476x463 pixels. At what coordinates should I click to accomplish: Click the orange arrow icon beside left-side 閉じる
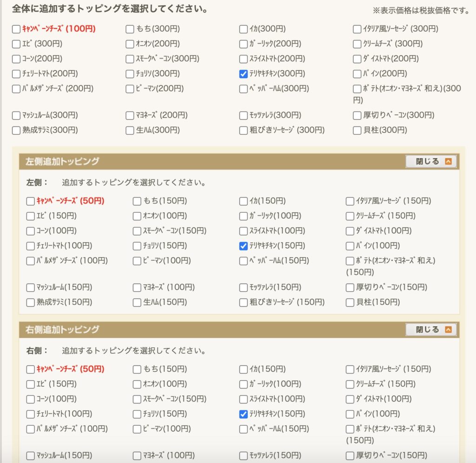click(448, 162)
